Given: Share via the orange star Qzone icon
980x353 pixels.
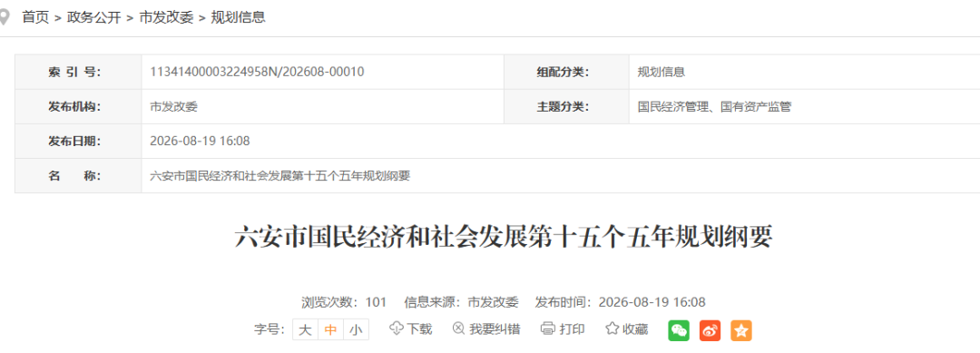Looking at the screenshot, I should click(x=741, y=330).
